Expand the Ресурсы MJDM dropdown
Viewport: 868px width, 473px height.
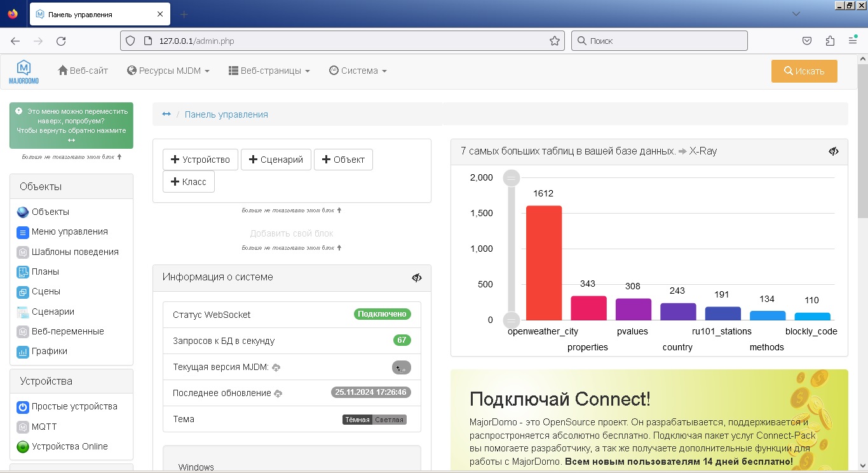pyautogui.click(x=168, y=71)
